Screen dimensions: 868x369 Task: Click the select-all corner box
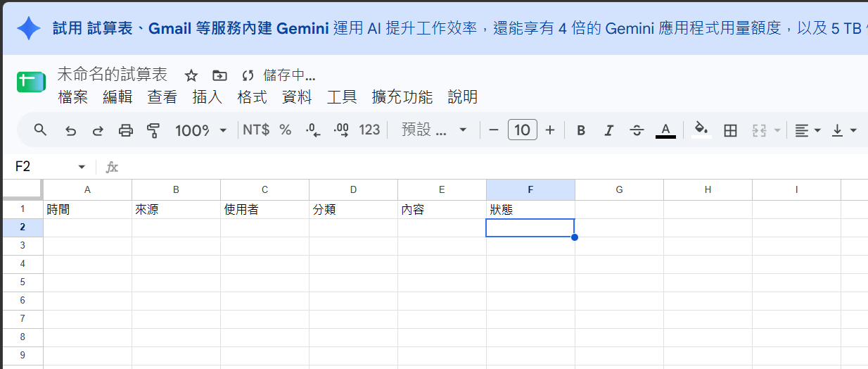pyautogui.click(x=22, y=189)
